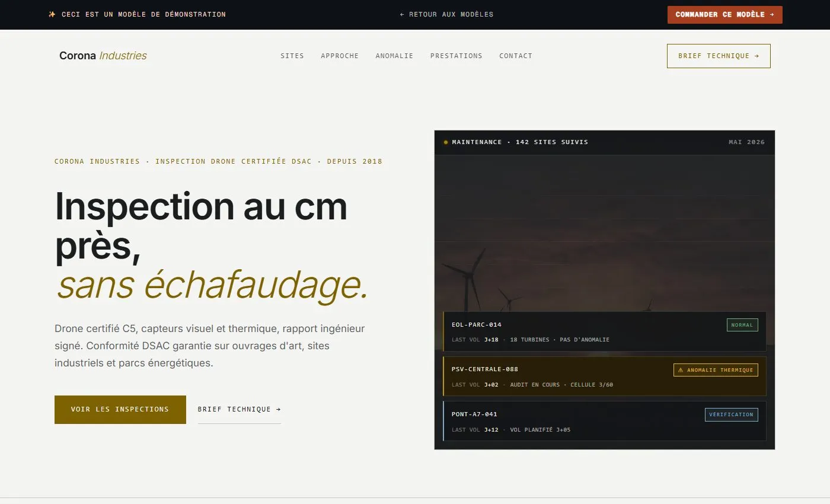The image size is (830, 504).
Task: Open the underlined Brief Technique hero link
Action: coord(240,410)
